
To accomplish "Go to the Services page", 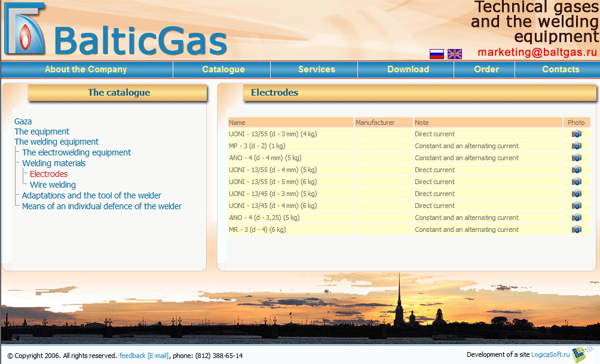I will 317,69.
